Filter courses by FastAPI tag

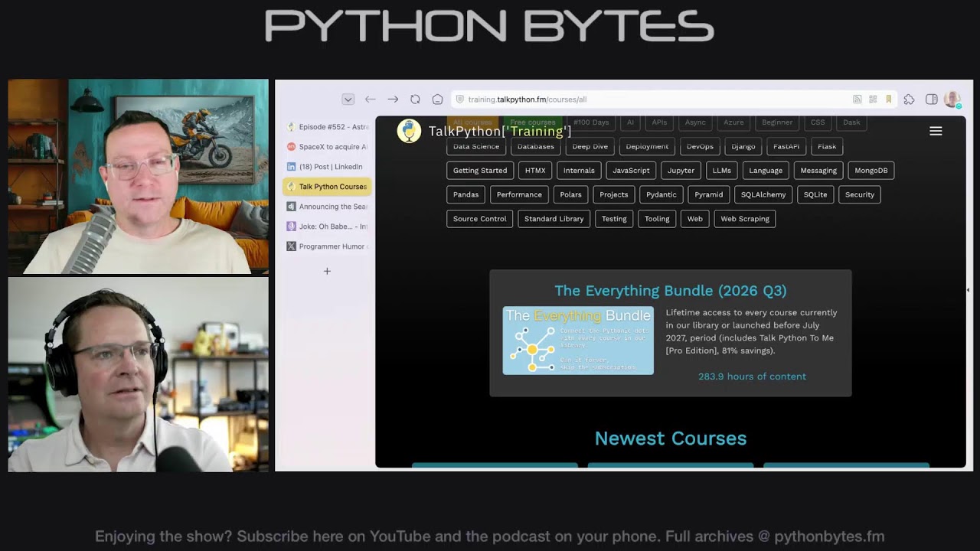click(x=786, y=146)
